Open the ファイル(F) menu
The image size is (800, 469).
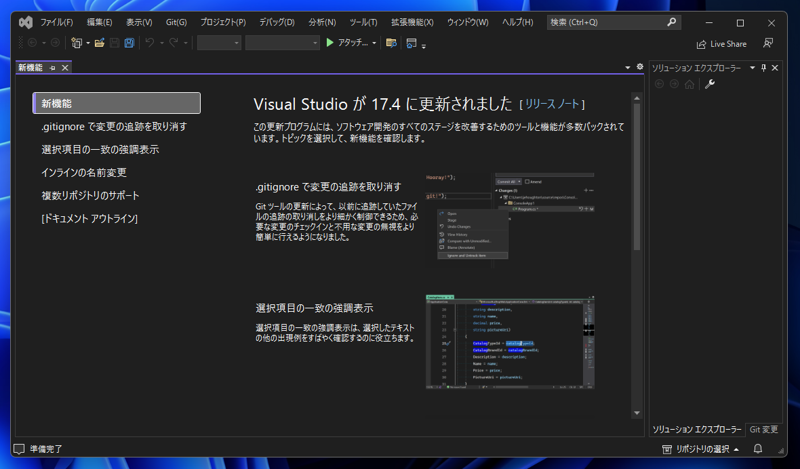[x=57, y=22]
